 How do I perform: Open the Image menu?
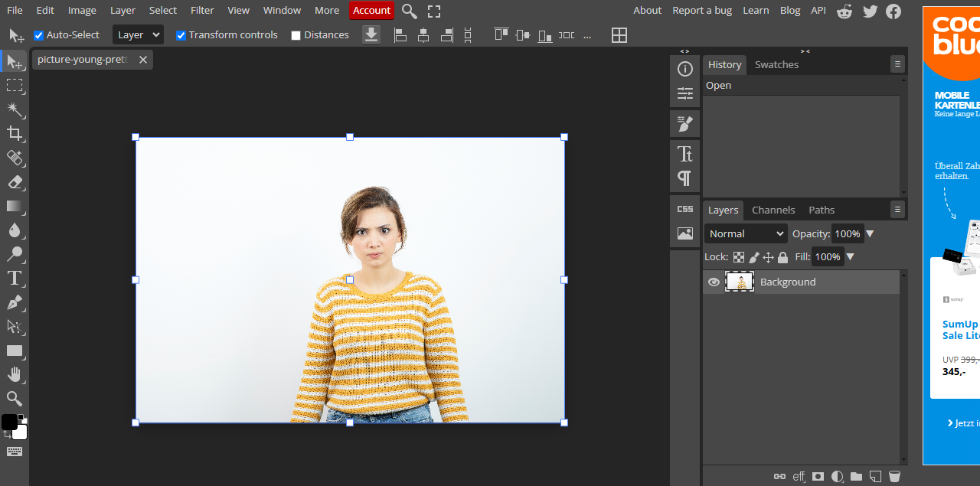[82, 10]
